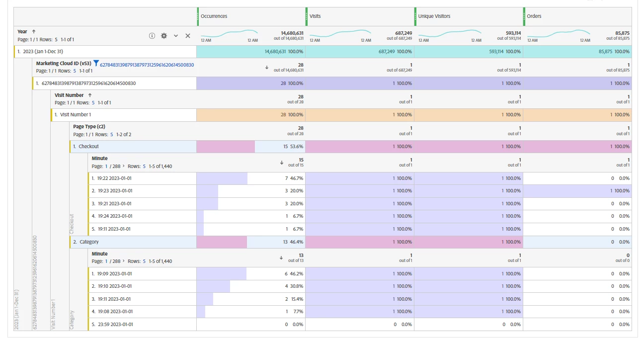Viewport: 644px width, 342px height.
Task: Click the sort arrow in the Marketing Cloud ID Occurrences cell
Action: (x=267, y=68)
